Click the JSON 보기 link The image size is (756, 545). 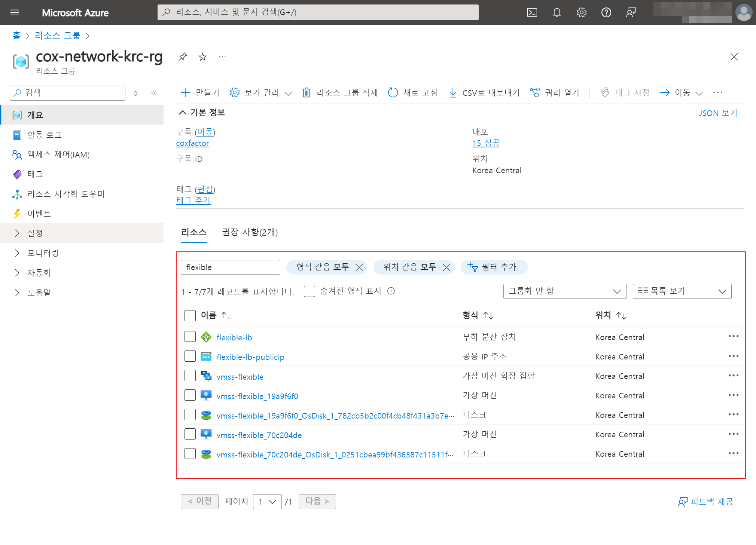pos(717,113)
